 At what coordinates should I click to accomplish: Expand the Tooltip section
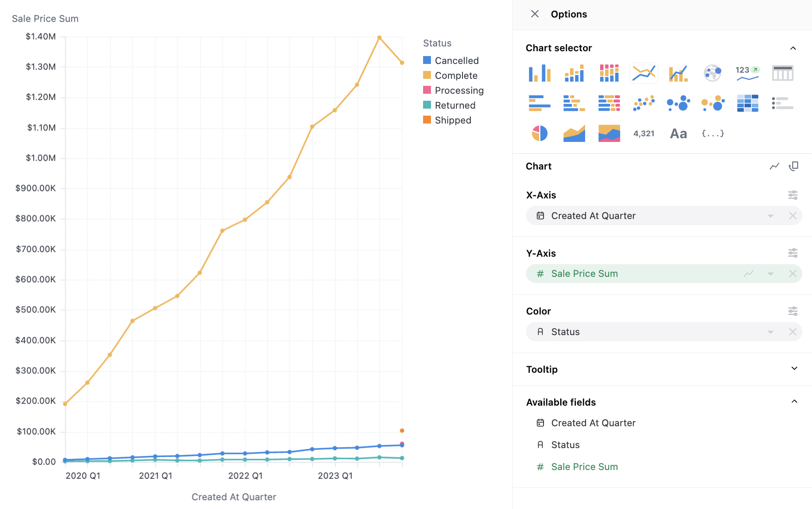[794, 369]
